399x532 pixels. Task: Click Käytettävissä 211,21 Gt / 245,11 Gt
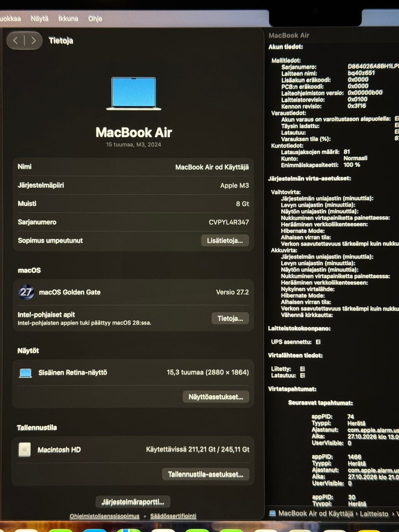tap(198, 449)
